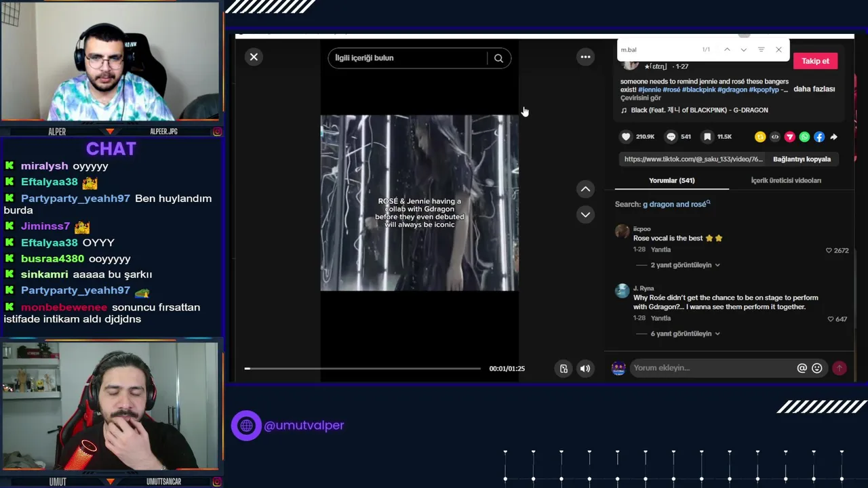This screenshot has width=868, height=488.
Task: Open the creator's profile avatar
Action: tap(631, 65)
